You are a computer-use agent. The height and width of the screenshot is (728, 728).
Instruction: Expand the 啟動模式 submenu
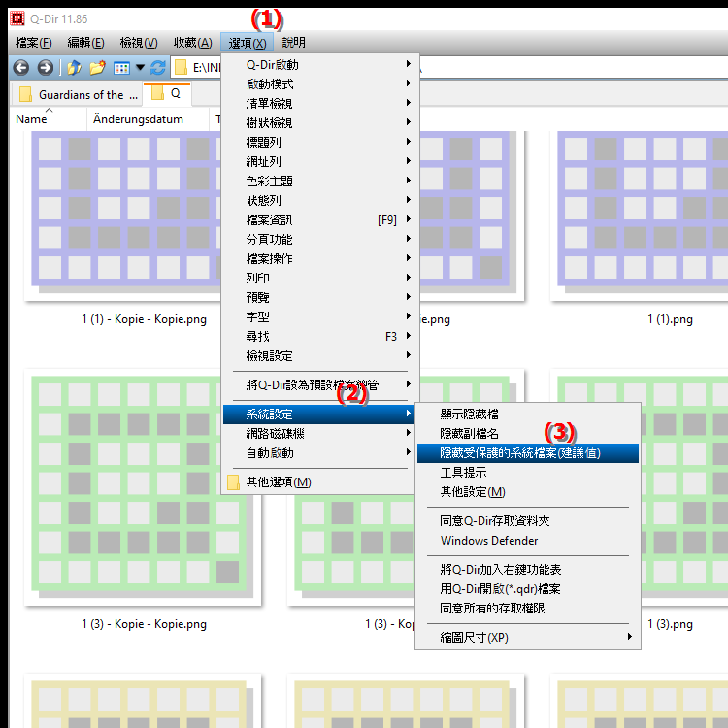coord(320,84)
